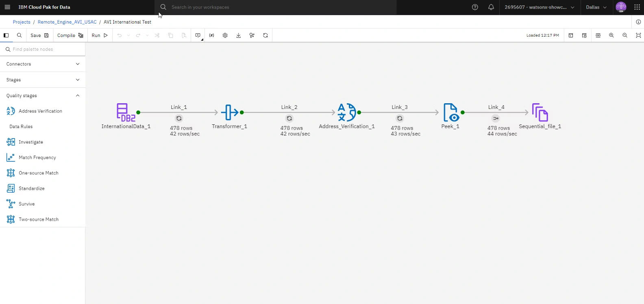Zoom in on the canvas
The image size is (644, 304).
611,35
